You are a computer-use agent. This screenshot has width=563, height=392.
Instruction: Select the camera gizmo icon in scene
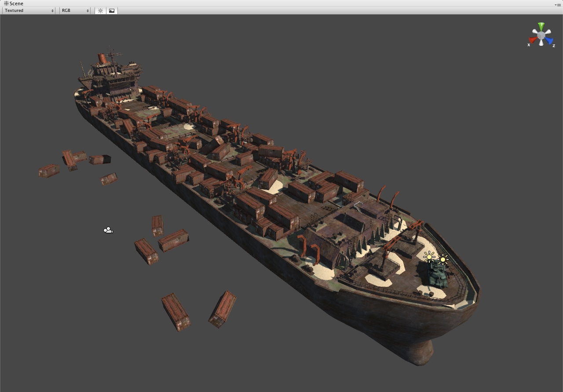pos(108,230)
